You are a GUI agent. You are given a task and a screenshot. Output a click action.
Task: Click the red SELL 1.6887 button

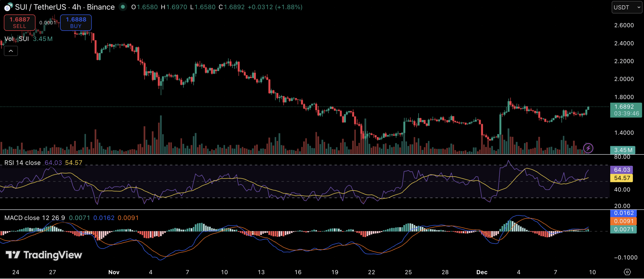click(20, 23)
